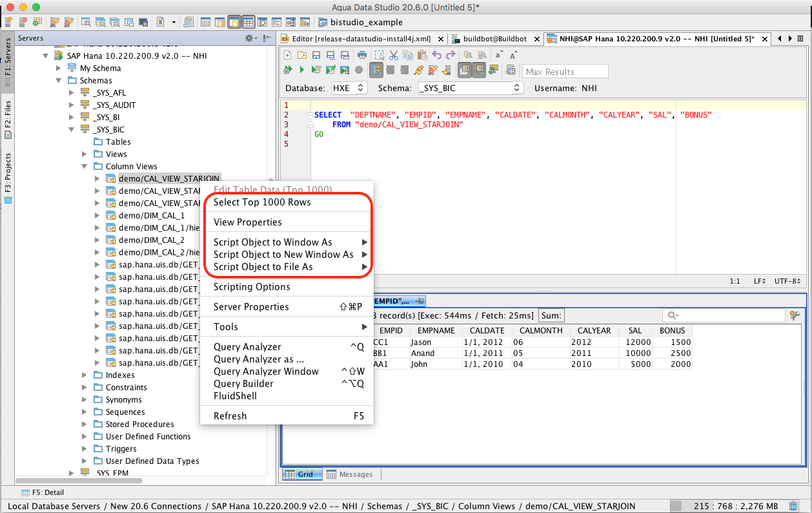Click the Cut scissors icon
Viewport: 812px width, 513px height.
pyautogui.click(x=393, y=55)
